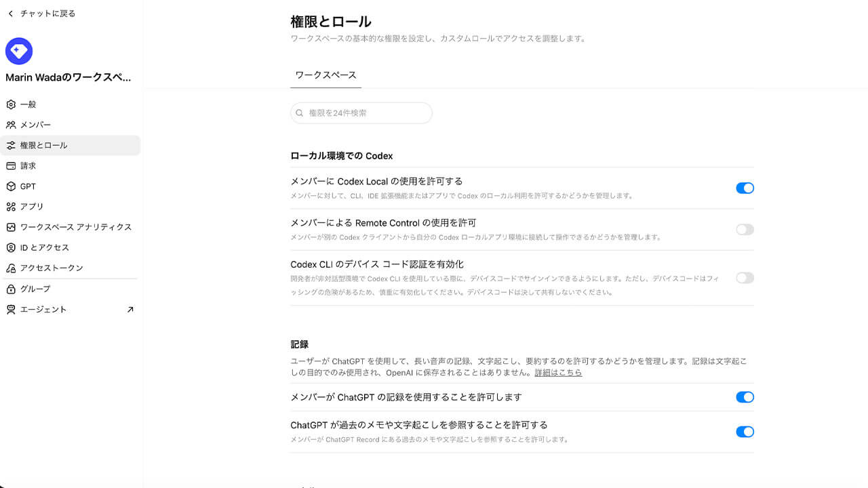Open グループ in the sidebar
This screenshot has width=868, height=488.
pos(71,289)
